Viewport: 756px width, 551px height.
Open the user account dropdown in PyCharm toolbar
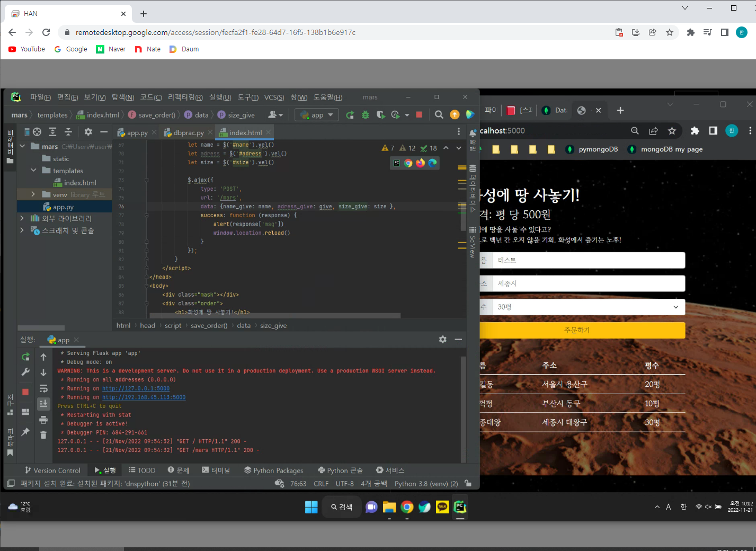(275, 115)
